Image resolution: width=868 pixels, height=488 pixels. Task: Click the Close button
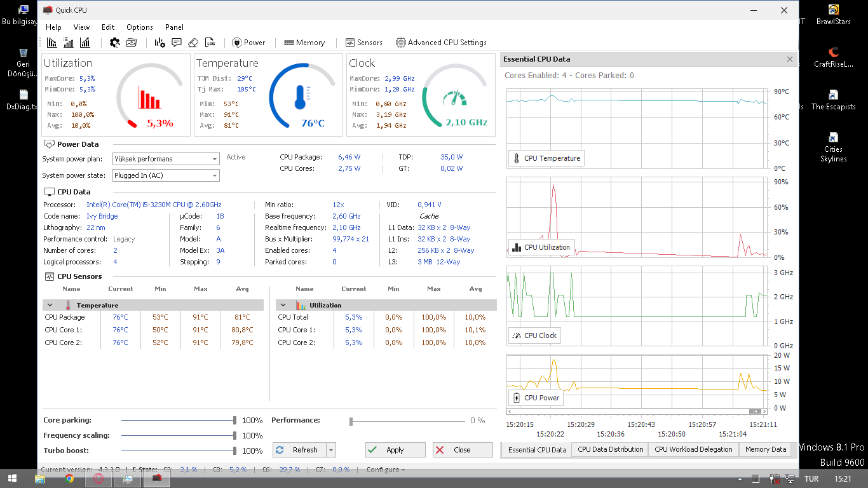click(463, 450)
